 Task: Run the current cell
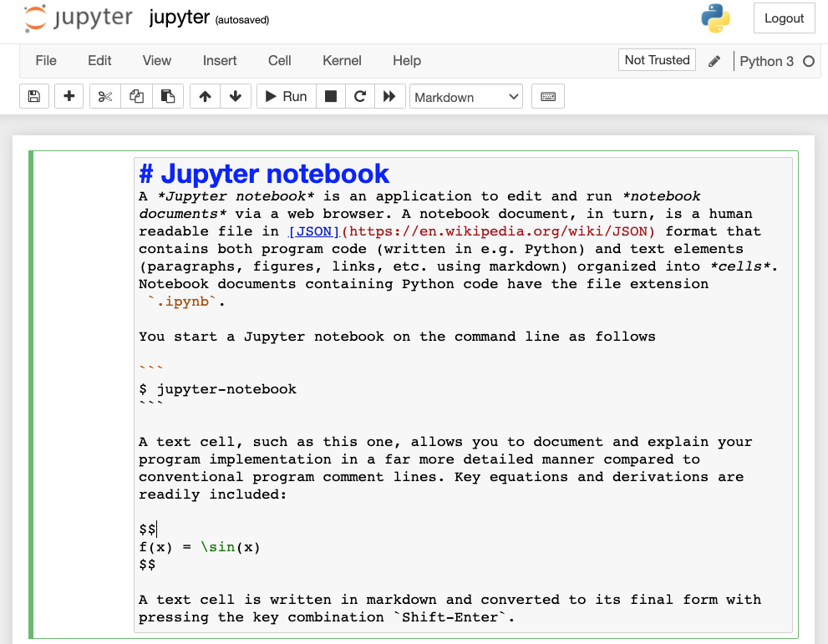pyautogui.click(x=287, y=96)
